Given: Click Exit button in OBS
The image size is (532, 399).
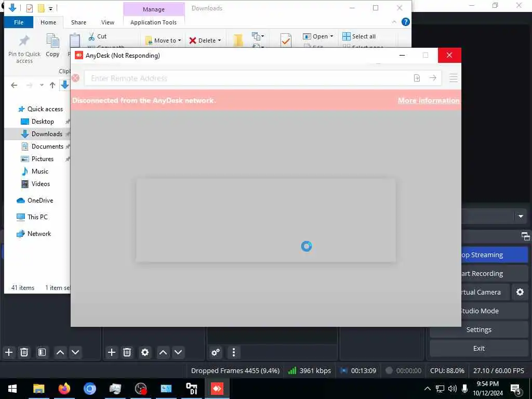Looking at the screenshot, I should coord(478,348).
